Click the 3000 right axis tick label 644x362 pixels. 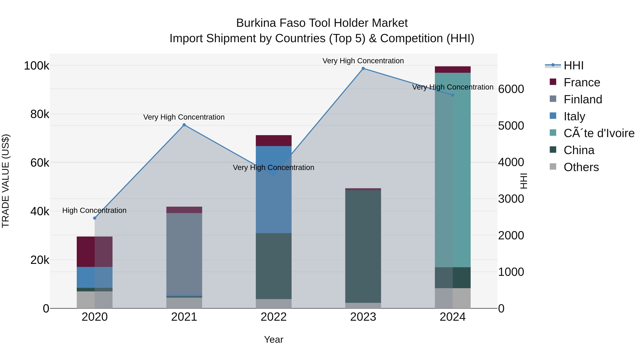(x=511, y=199)
